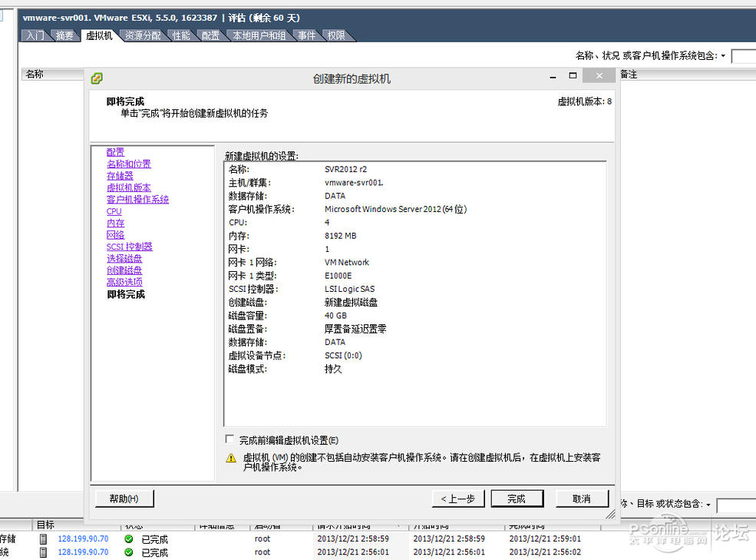Open target link 128.199.90.70 in 2:58:59 task row

(83, 538)
